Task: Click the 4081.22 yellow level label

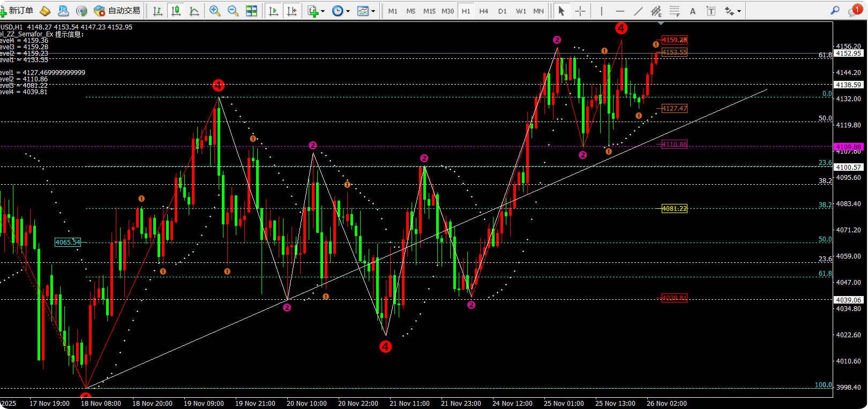Action: pyautogui.click(x=674, y=209)
